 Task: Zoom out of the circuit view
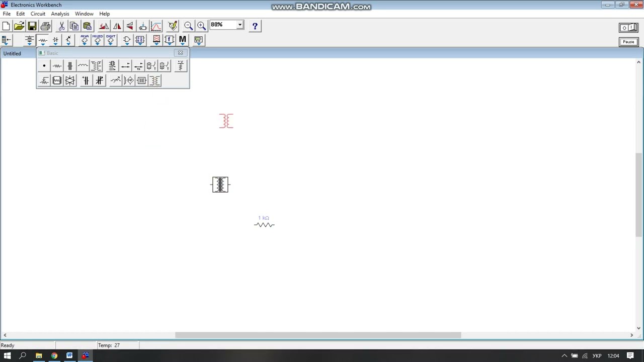click(189, 26)
